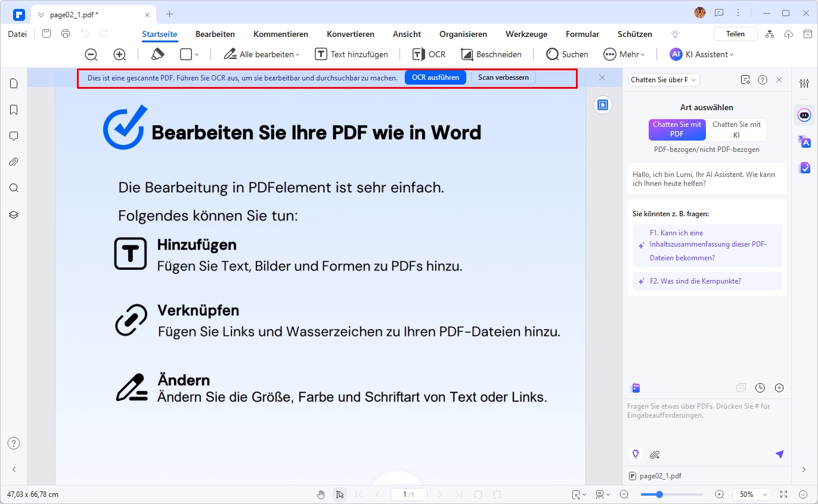Open the 50% zoom level dropdown
Screen dimensions: 818x504
(x=753, y=494)
